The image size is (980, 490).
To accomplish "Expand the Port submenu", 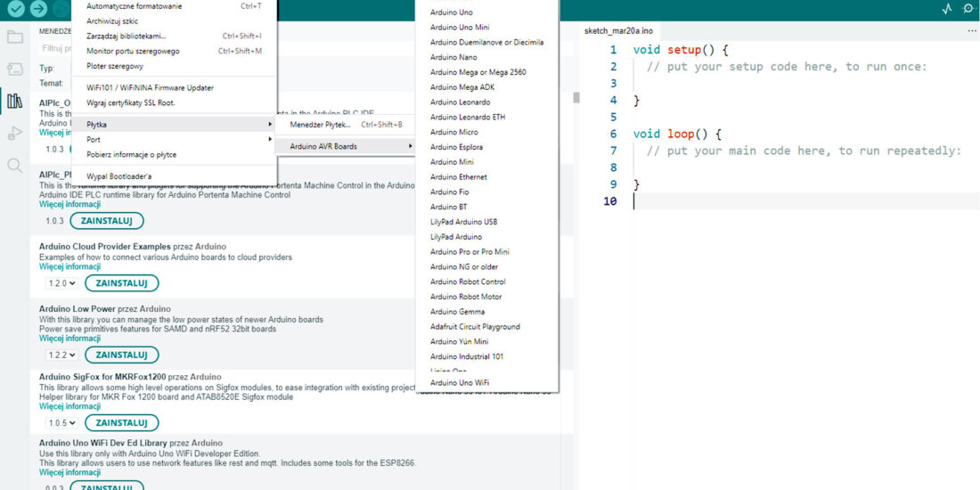I will pos(174,140).
